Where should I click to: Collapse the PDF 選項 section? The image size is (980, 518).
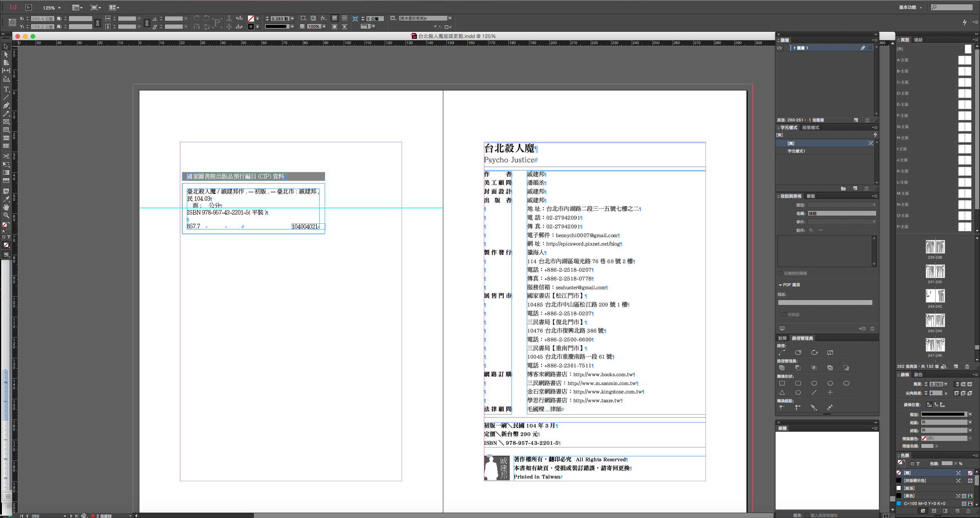pyautogui.click(x=780, y=285)
